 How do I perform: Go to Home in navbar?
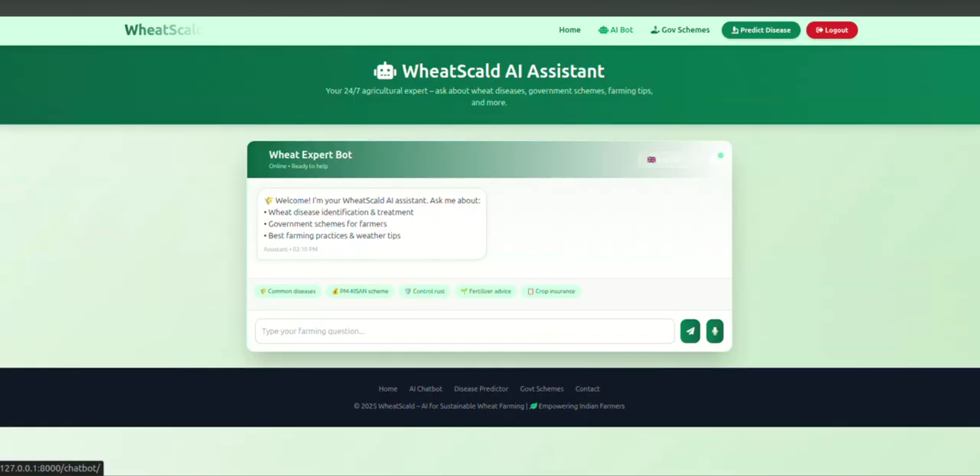570,30
